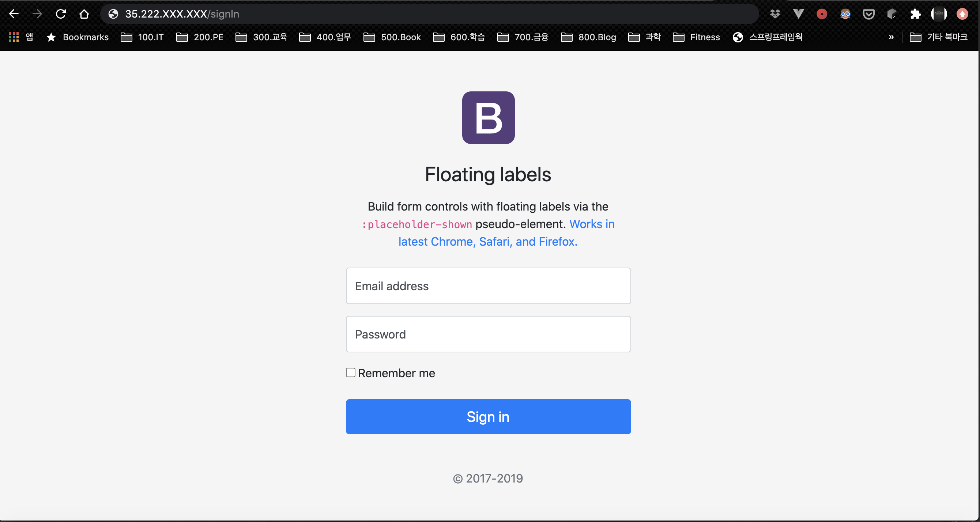The width and height of the screenshot is (980, 522).
Task: Open the 100.IT bookmark folder
Action: (x=142, y=37)
